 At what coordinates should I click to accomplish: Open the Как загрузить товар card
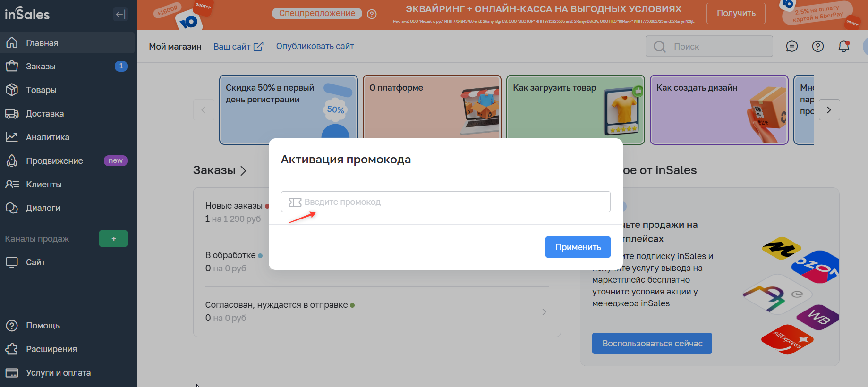576,109
